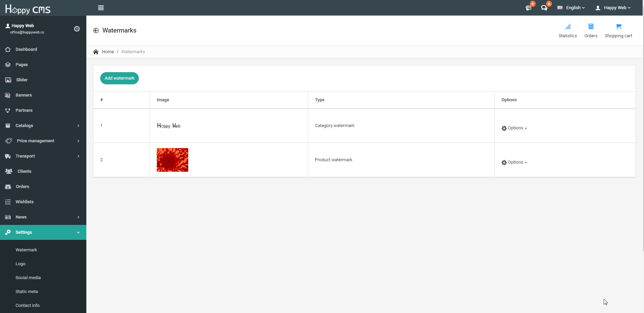Click the Home breadcrumb link
Image resolution: width=644 pixels, height=313 pixels.
[108, 52]
